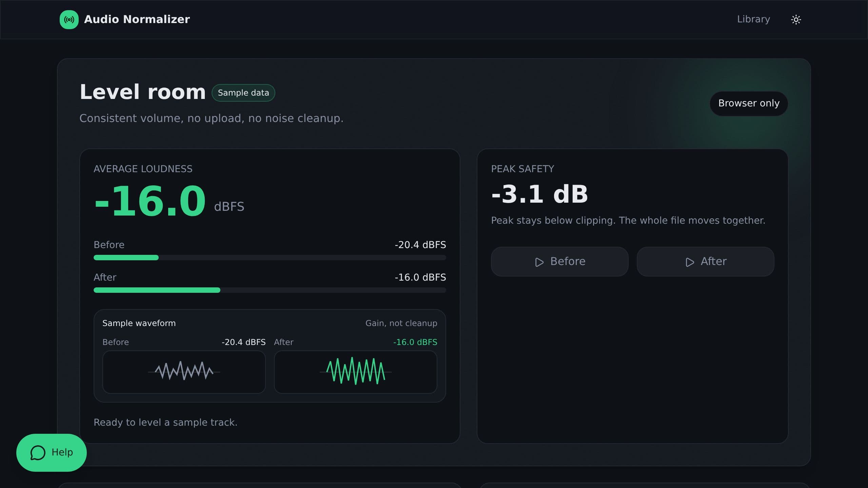Open the Library link
Image resolution: width=868 pixels, height=488 pixels.
point(753,19)
